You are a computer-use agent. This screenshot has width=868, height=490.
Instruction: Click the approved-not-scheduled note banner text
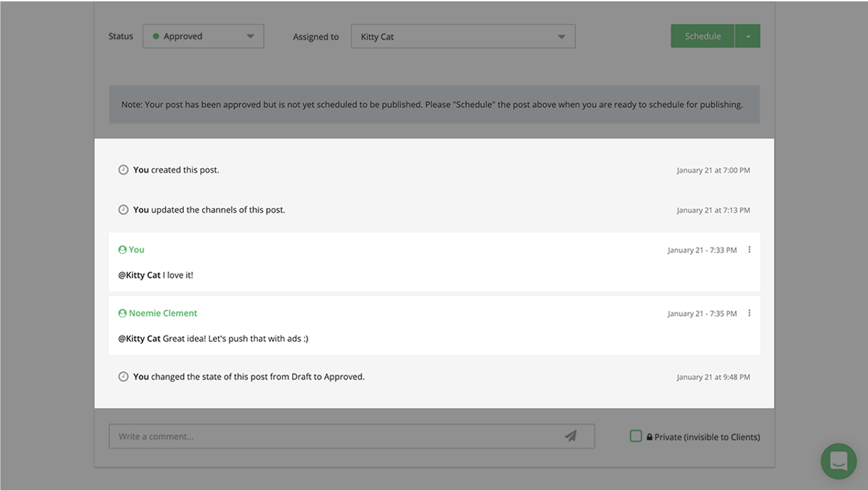432,104
